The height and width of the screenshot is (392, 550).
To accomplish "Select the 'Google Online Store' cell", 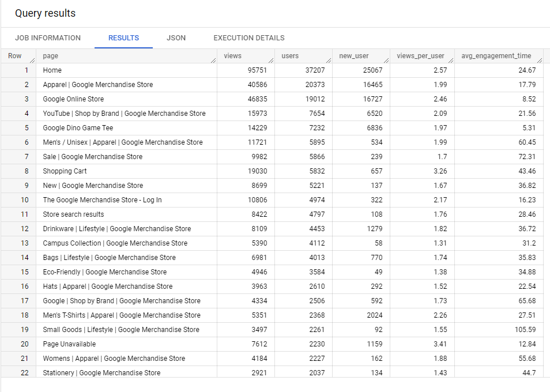I will coord(127,99).
